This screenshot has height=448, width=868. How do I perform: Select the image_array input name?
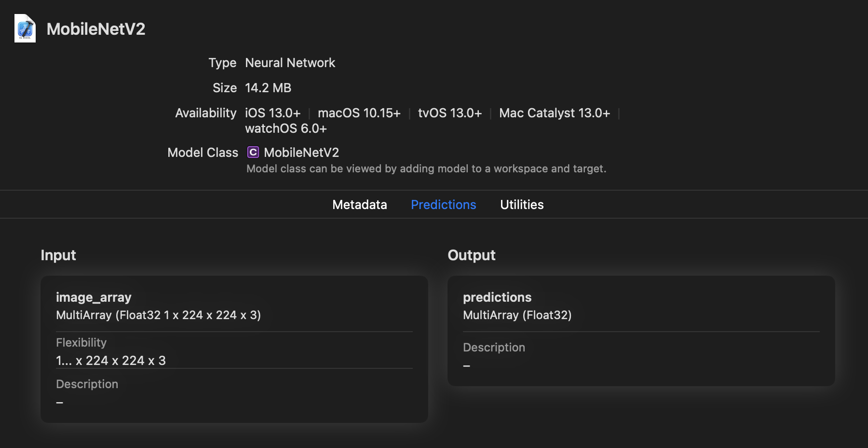94,297
